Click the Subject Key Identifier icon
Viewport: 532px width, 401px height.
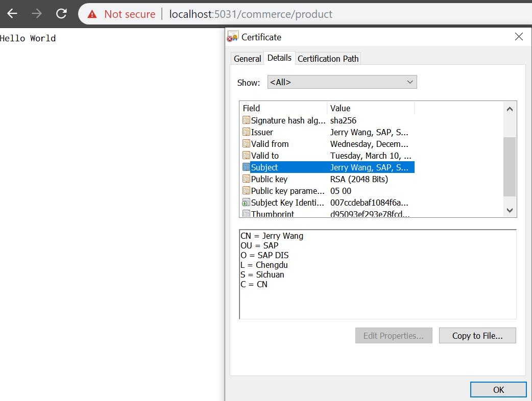[246, 203]
